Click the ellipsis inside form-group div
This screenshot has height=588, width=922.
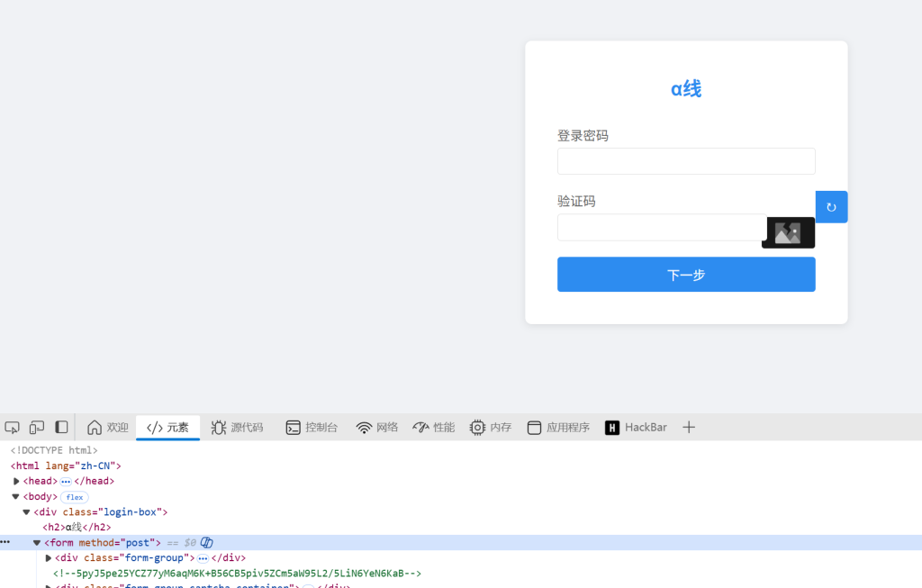(x=203, y=558)
